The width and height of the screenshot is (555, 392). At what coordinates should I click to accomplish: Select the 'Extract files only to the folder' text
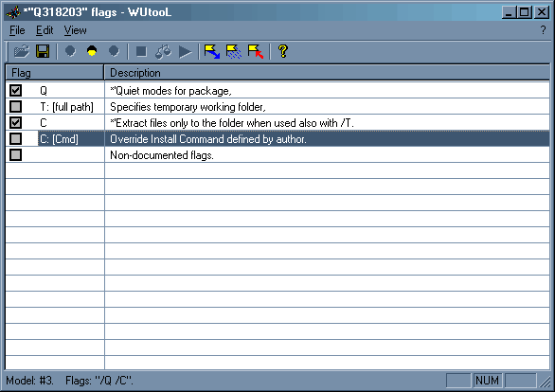coord(232,123)
